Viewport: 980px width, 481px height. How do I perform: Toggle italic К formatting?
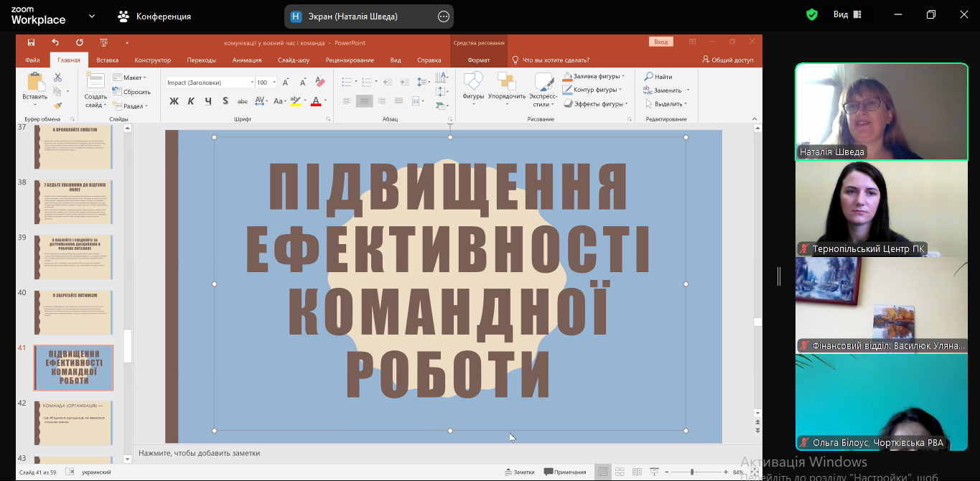[x=191, y=101]
